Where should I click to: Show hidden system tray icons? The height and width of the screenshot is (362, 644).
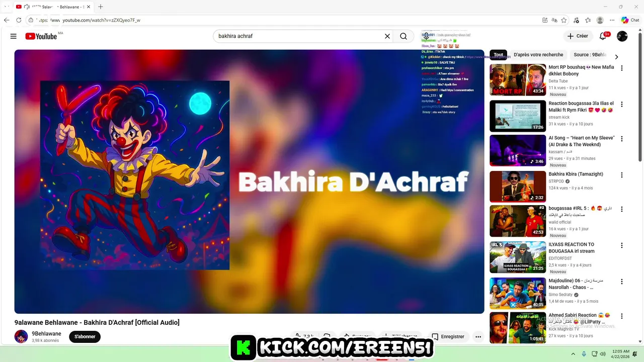pos(573,354)
